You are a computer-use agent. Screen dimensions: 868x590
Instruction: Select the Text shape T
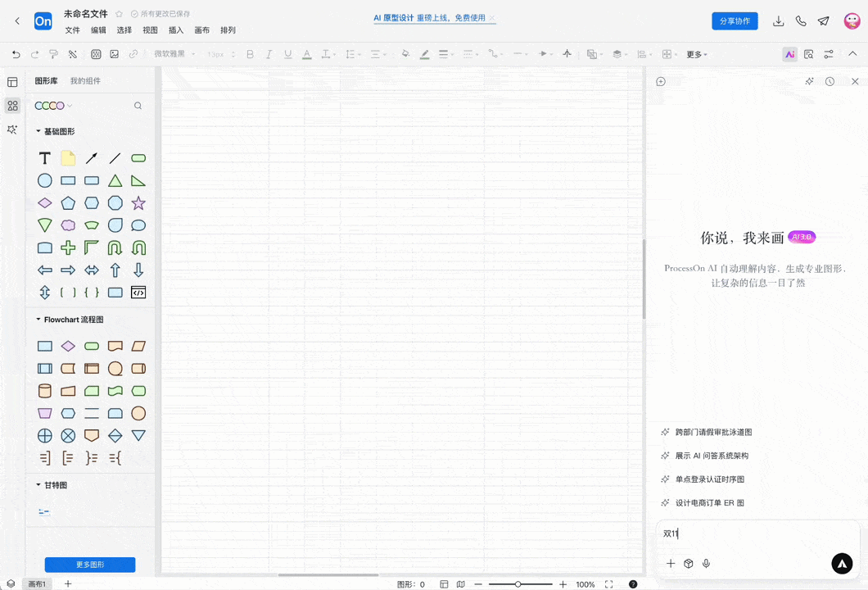point(45,158)
